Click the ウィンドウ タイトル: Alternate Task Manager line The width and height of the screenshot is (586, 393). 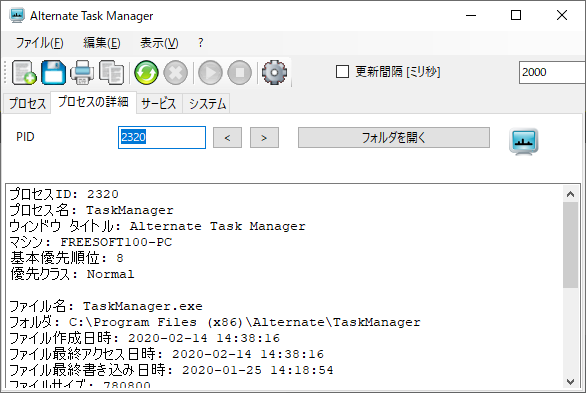point(157,226)
